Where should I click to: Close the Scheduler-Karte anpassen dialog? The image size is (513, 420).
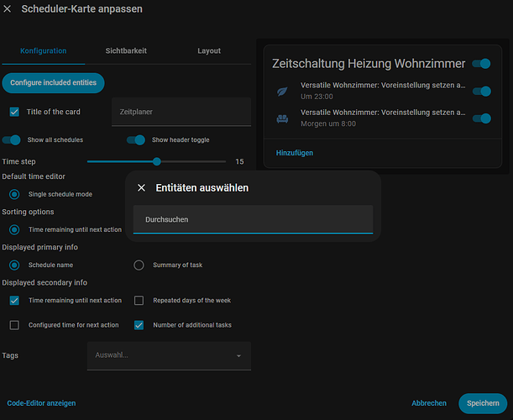pos(8,9)
